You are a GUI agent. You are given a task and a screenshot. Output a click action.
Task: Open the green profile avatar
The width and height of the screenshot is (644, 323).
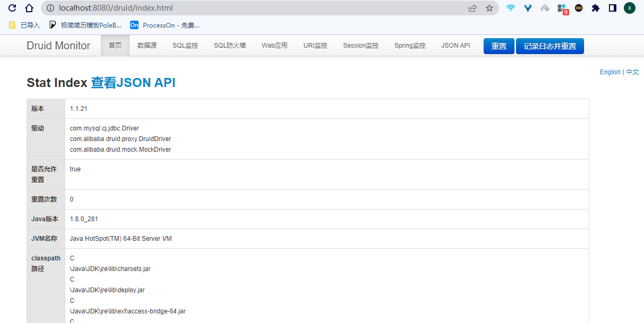point(630,8)
